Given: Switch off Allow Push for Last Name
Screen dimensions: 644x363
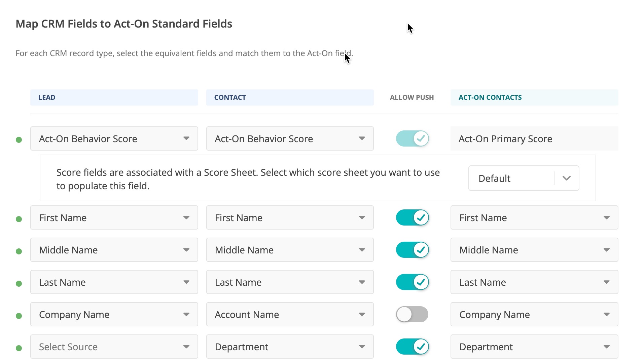Looking at the screenshot, I should [x=412, y=282].
